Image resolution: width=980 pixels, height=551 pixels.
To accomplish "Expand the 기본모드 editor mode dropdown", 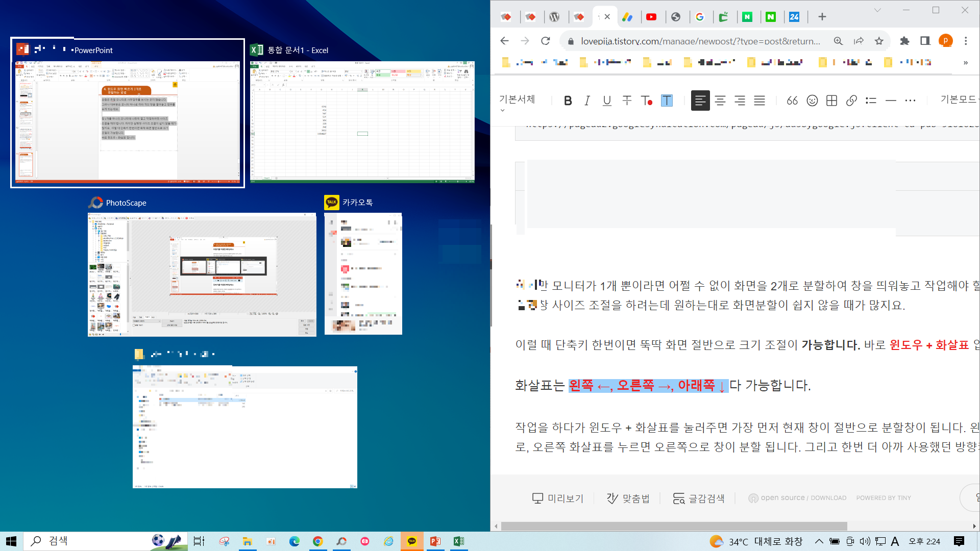I will pyautogui.click(x=958, y=99).
